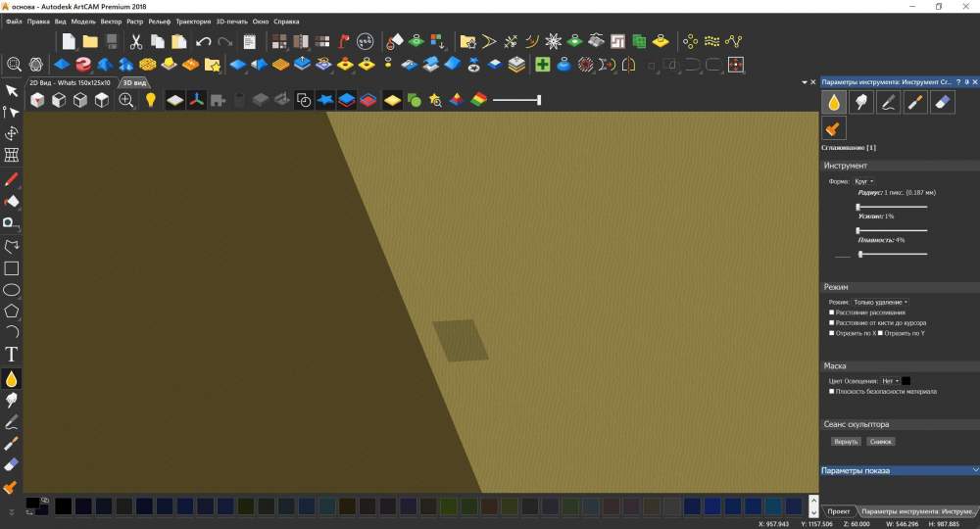Select the rectangle drawing tool

click(x=12, y=268)
